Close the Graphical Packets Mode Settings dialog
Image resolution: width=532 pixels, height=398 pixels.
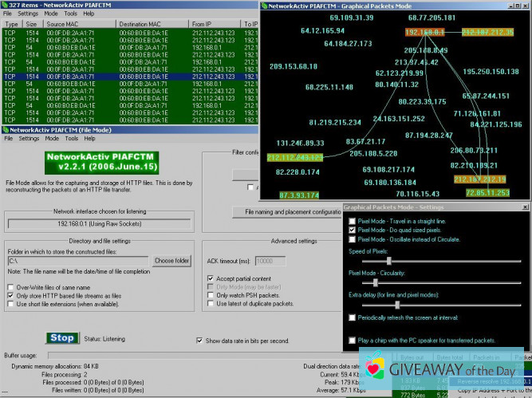[526, 207]
